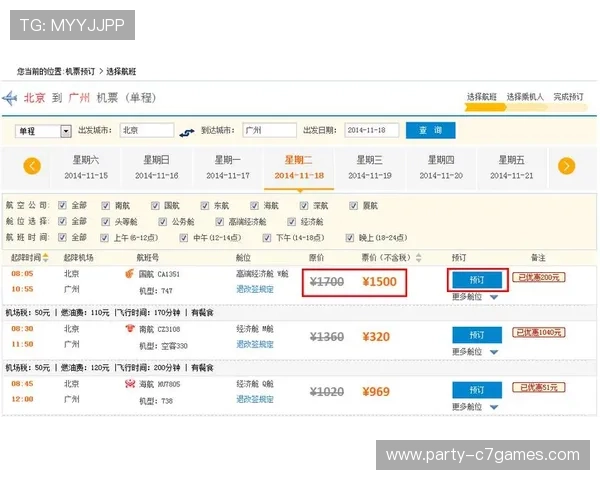The height and width of the screenshot is (480, 600).
Task: Select the 星期六 2014-11-15 date tab
Action: (x=86, y=168)
